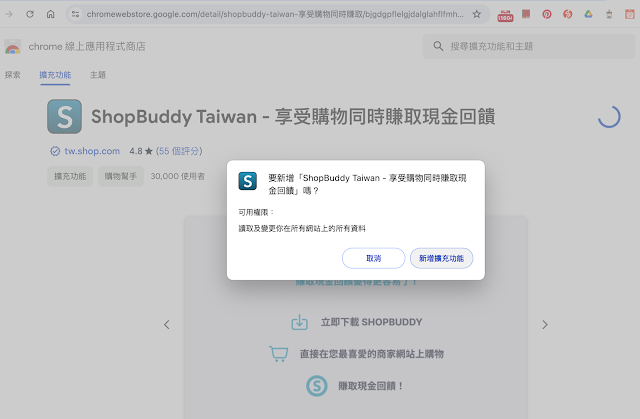This screenshot has width=640, height=419.
Task: Open site info icon in address bar
Action: coord(76,14)
